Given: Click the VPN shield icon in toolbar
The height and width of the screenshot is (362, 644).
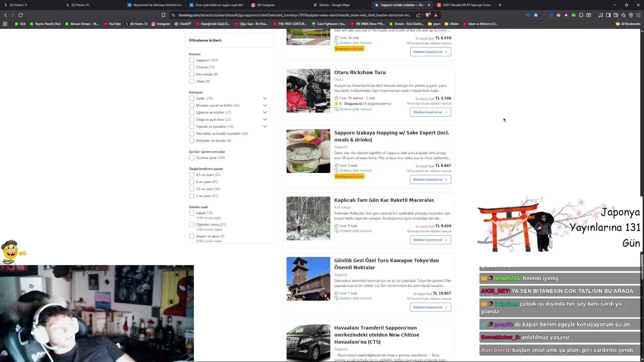Looking at the screenshot, I should [x=631, y=15].
